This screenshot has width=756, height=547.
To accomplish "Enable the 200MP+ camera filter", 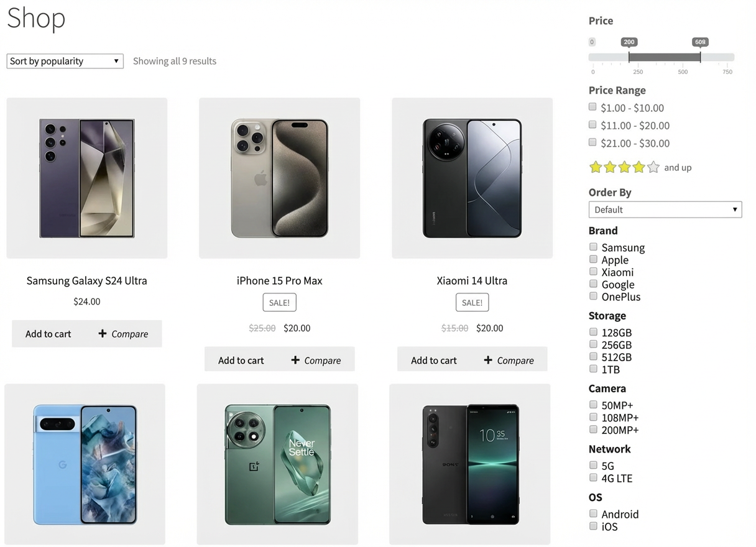I will [592, 429].
